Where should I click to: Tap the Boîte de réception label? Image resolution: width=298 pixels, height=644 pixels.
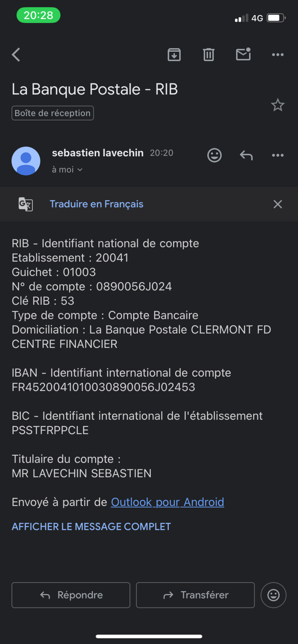[53, 113]
